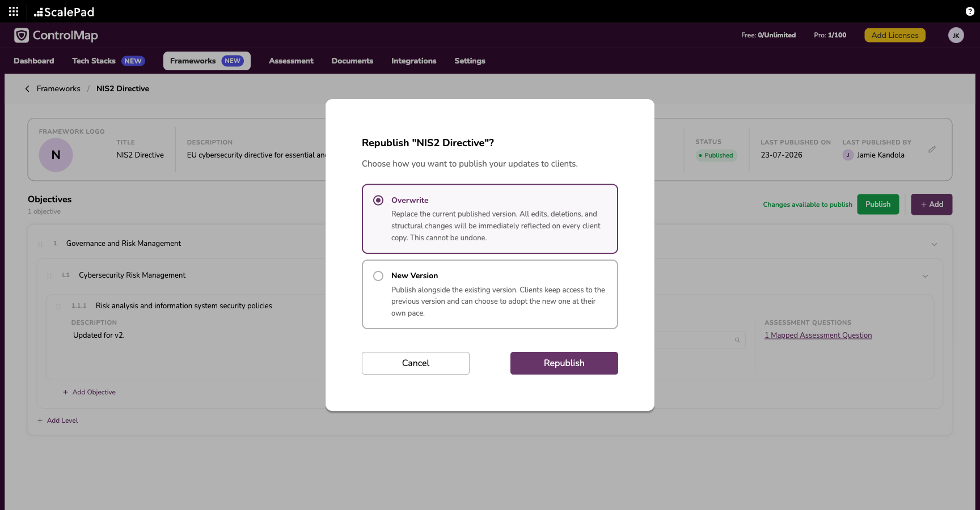The height and width of the screenshot is (510, 980).
Task: Collapse the Governance and Risk Management objective
Action: (934, 244)
